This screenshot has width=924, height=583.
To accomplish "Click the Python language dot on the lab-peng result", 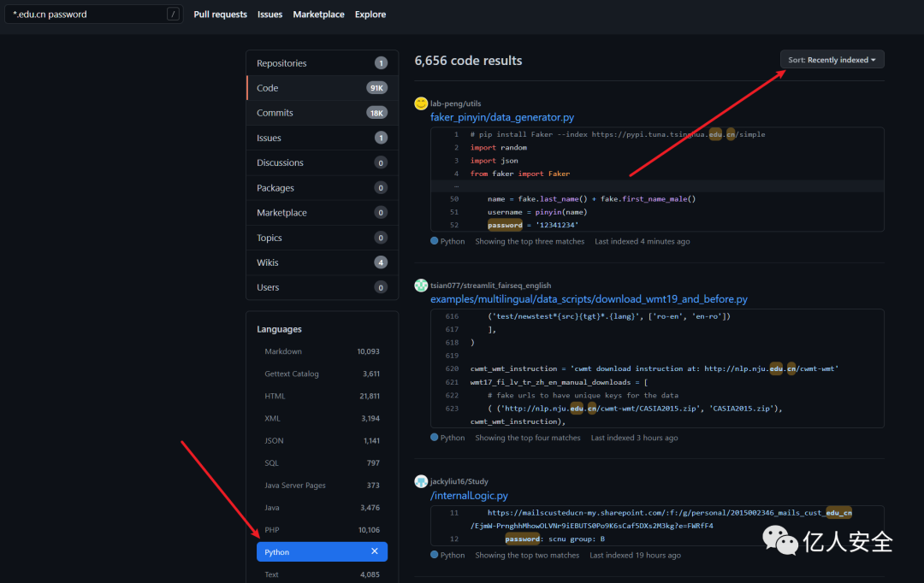I will (x=435, y=241).
